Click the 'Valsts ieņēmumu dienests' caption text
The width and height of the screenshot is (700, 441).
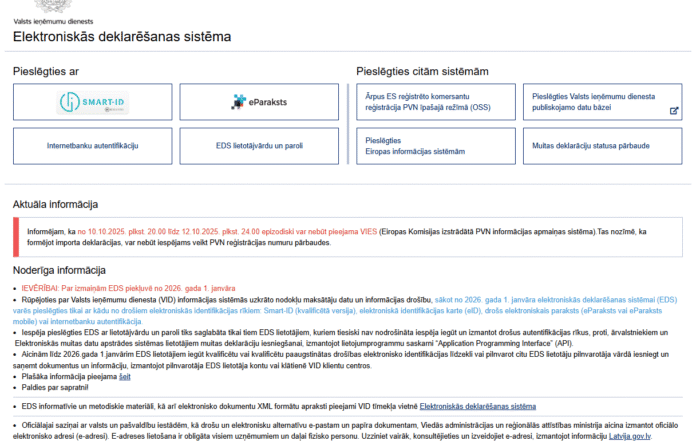[53, 21]
